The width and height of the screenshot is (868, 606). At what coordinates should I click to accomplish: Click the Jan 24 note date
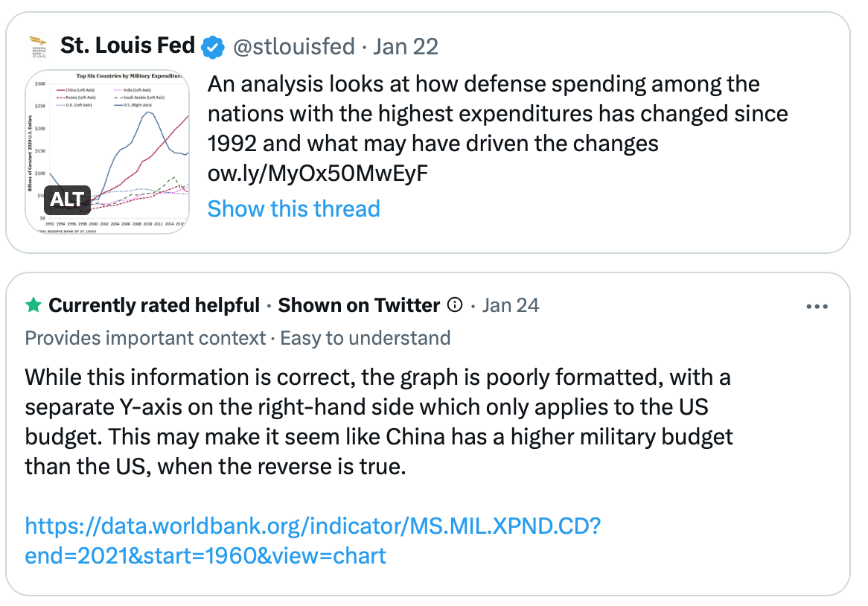[511, 305]
